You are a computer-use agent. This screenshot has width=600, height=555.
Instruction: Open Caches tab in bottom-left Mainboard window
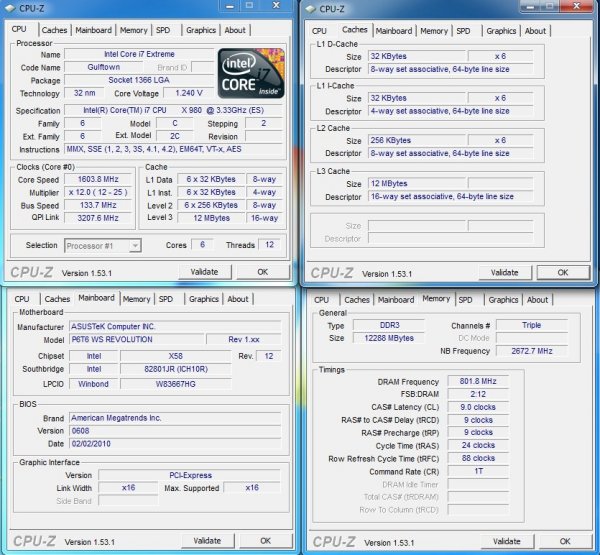pos(57,299)
